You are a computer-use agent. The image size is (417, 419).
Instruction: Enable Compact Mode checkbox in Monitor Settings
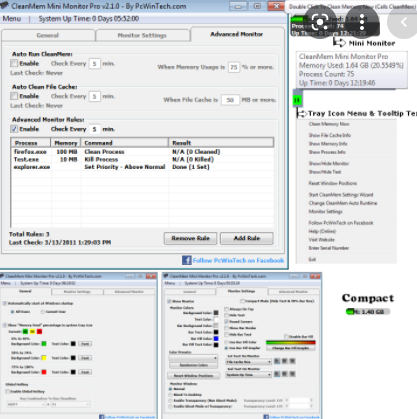pos(243,301)
